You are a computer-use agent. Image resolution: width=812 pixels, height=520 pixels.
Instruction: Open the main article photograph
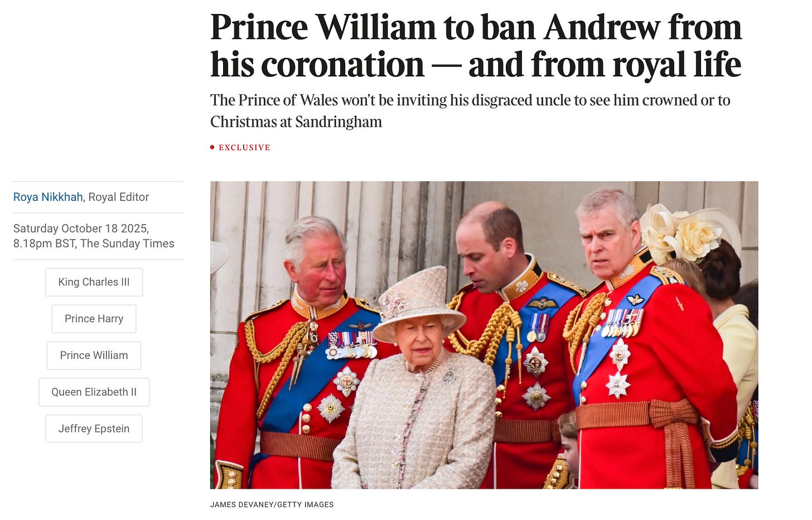pyautogui.click(x=484, y=335)
